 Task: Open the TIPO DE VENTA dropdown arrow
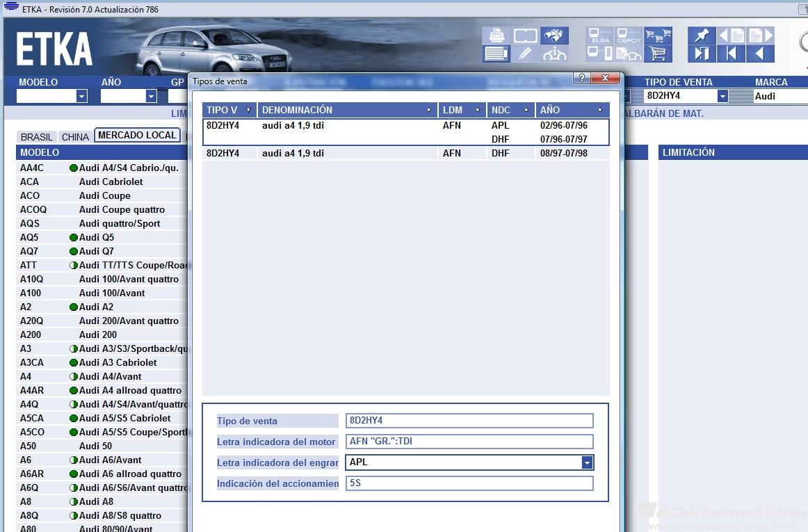722,96
